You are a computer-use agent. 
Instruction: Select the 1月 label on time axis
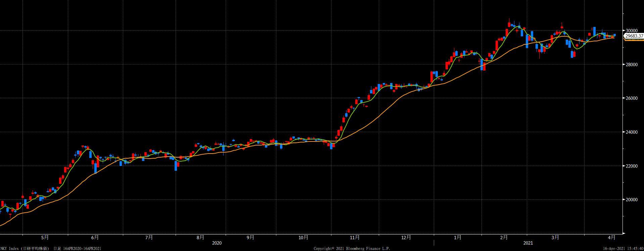tap(457, 238)
